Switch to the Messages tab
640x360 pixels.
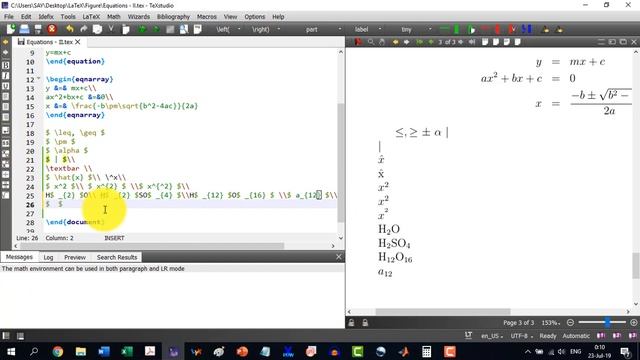[x=19, y=257]
